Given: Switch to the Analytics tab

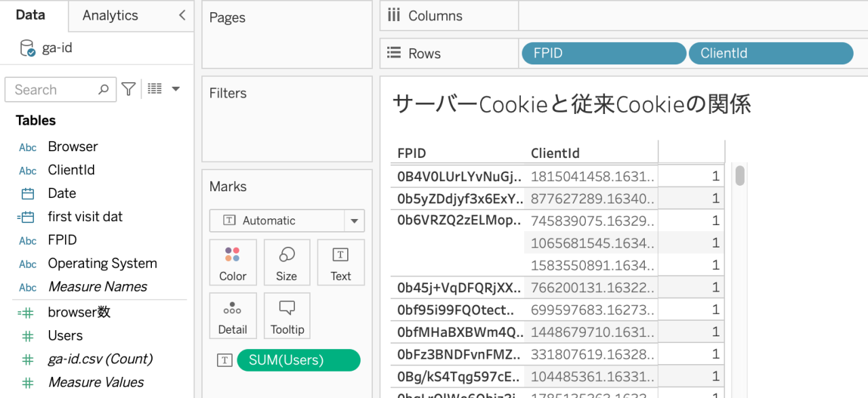Looking at the screenshot, I should point(110,16).
